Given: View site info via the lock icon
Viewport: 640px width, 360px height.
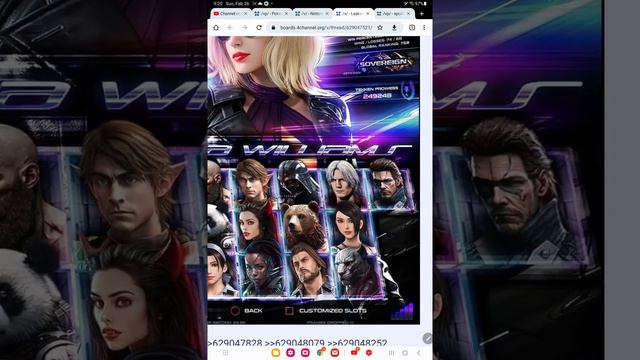Looking at the screenshot, I should click(x=273, y=27).
